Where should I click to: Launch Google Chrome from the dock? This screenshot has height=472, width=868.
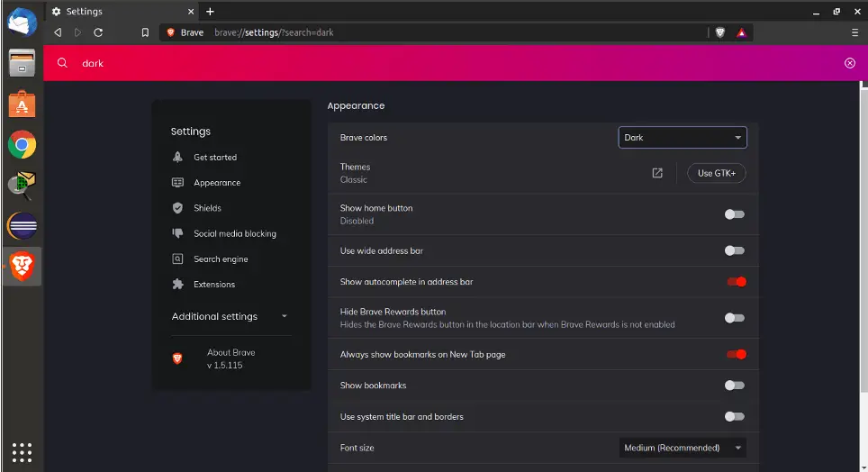click(23, 145)
